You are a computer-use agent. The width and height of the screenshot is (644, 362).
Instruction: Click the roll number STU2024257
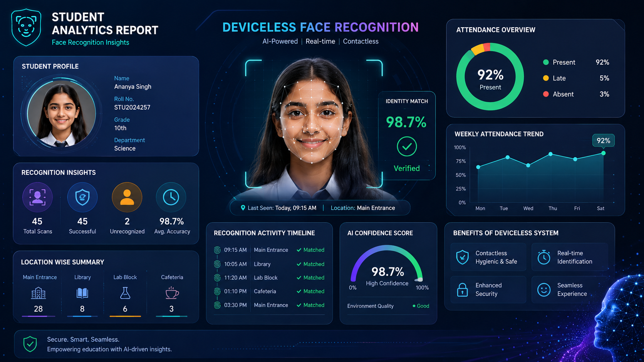[x=132, y=107]
